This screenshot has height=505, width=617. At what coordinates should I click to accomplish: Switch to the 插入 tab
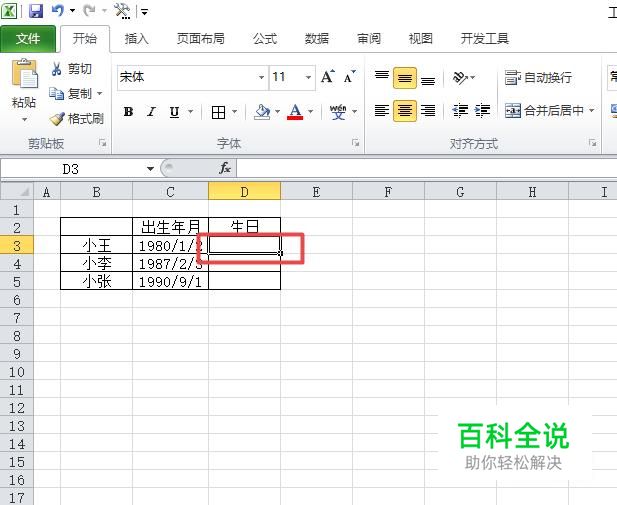tap(136, 39)
